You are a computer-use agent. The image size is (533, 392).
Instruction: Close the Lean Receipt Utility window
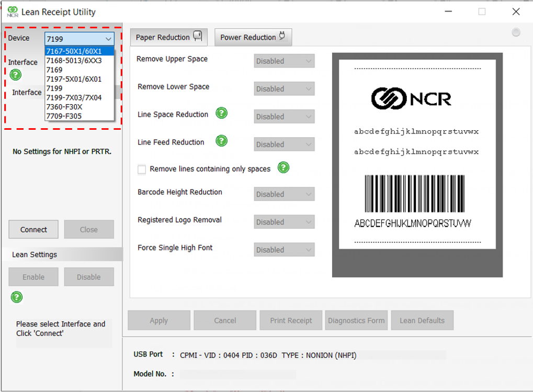point(516,12)
